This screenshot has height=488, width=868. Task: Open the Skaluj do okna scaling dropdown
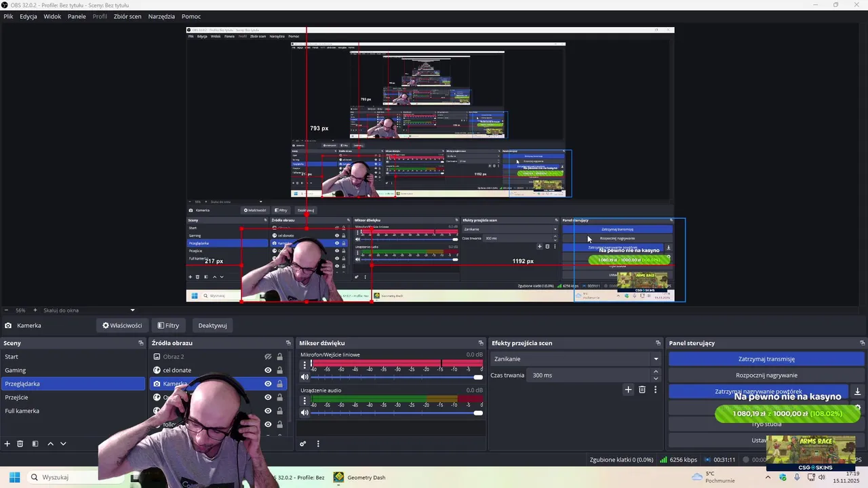click(88, 310)
